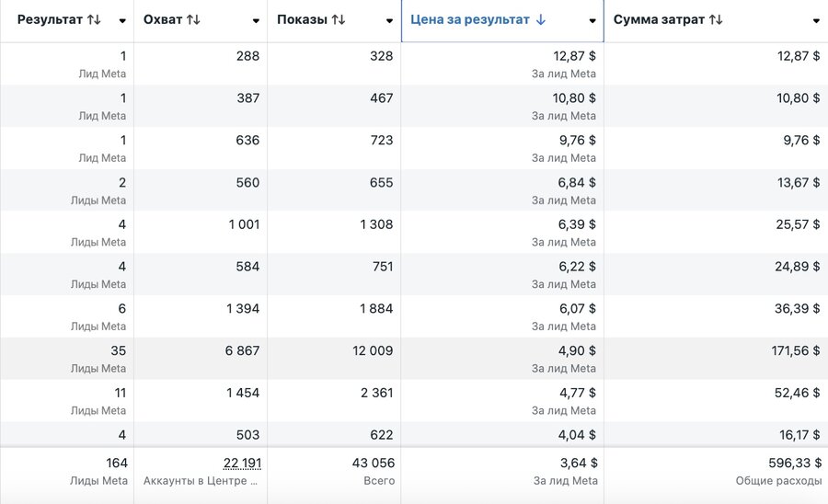Sort by Показы column arrows icon
The width and height of the screenshot is (828, 504).
(339, 20)
